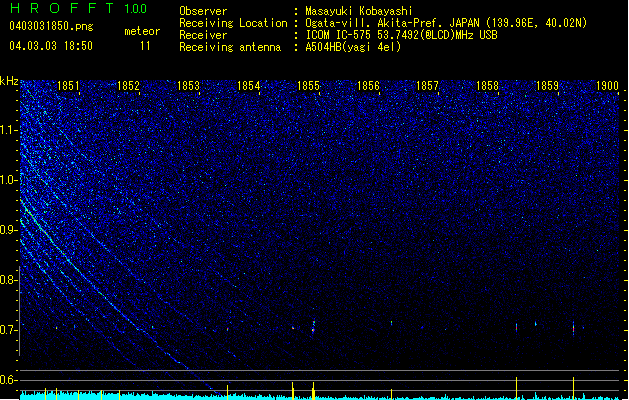629x400 pixels.
Task: Click the 1851 time marker
Action: click(68, 86)
